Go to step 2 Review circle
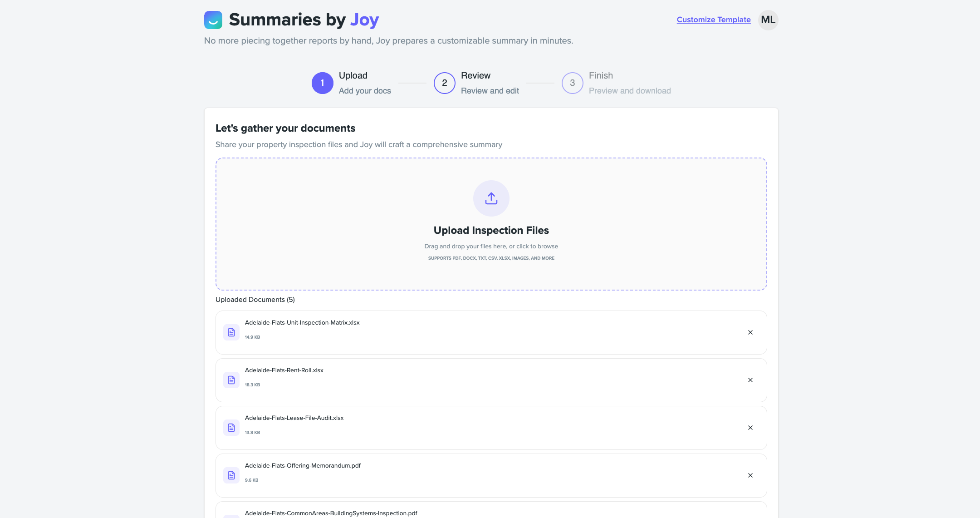Image resolution: width=980 pixels, height=518 pixels. click(x=445, y=83)
